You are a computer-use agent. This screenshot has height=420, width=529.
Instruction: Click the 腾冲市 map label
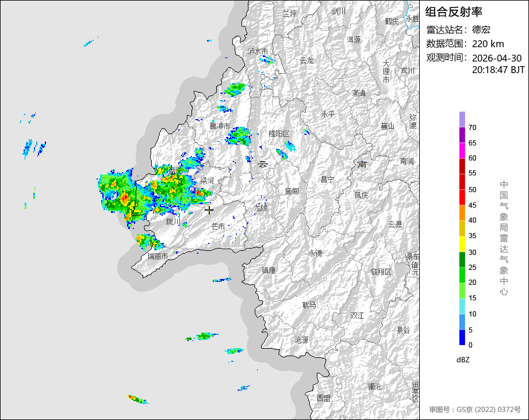220,126
